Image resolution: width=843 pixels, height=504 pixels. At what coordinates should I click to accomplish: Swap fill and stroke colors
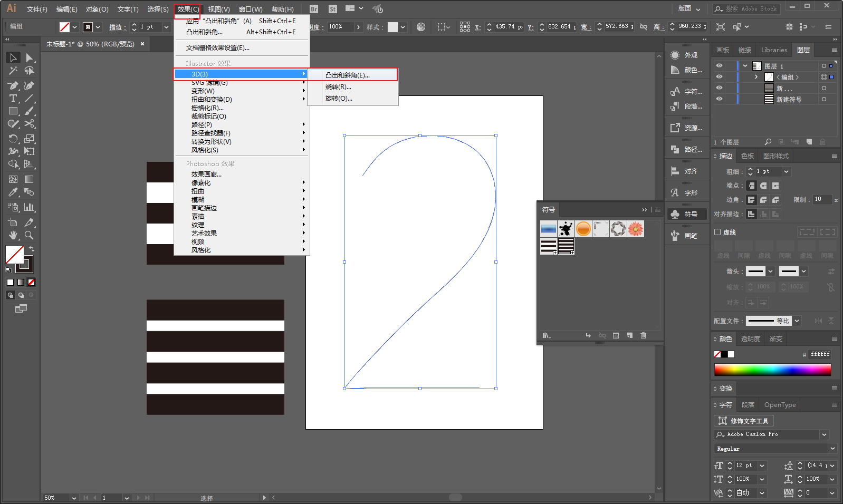[32, 249]
